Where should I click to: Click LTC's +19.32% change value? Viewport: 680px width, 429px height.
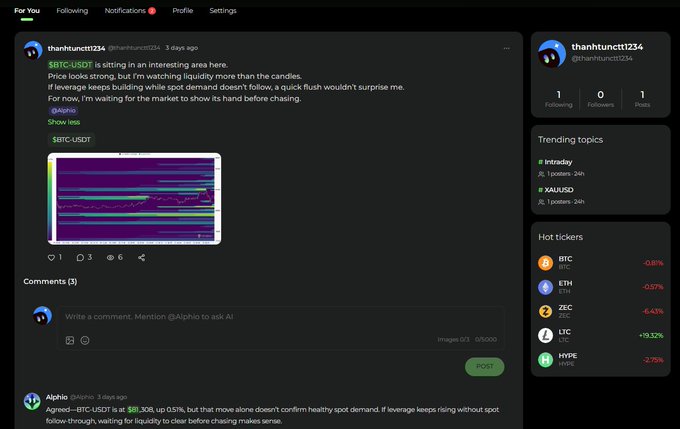click(x=651, y=335)
